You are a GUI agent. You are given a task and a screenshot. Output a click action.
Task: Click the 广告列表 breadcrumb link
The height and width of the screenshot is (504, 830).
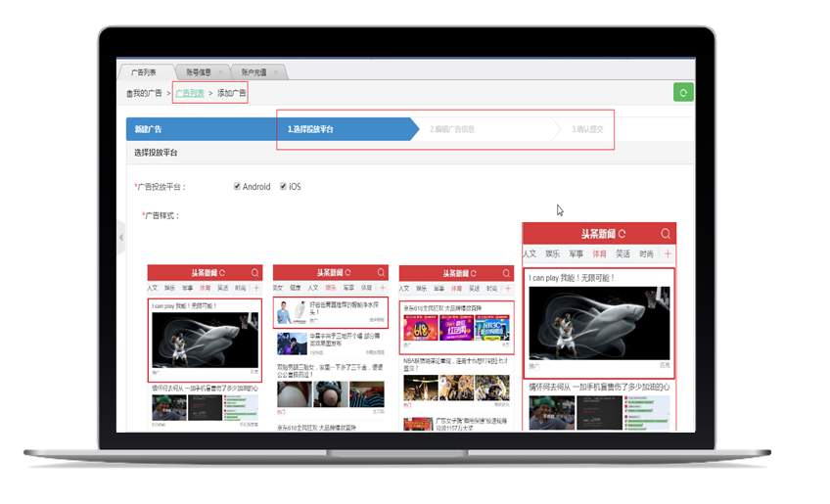pyautogui.click(x=190, y=94)
